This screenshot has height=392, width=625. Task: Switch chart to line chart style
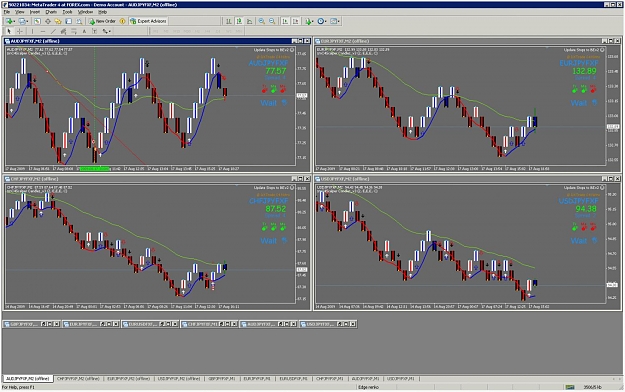tap(250, 21)
